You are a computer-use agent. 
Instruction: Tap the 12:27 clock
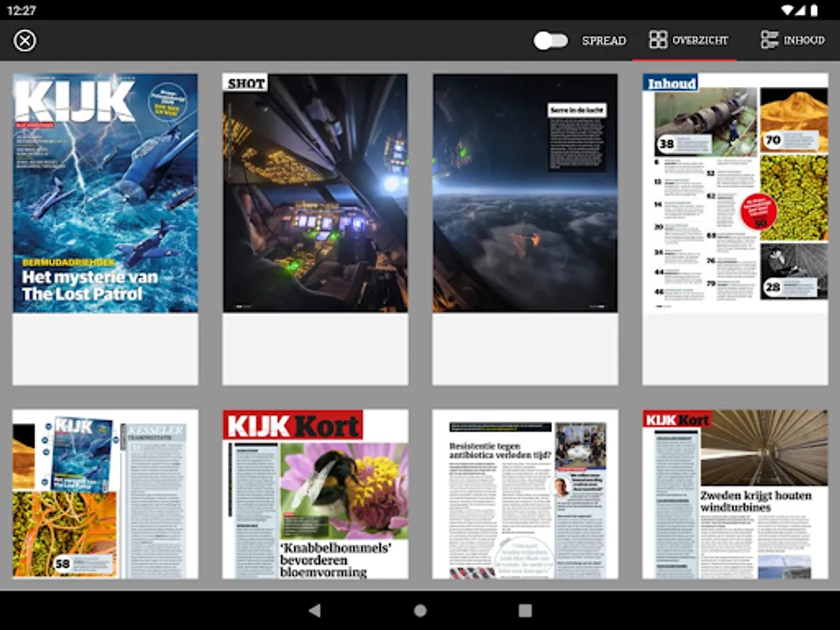23,10
